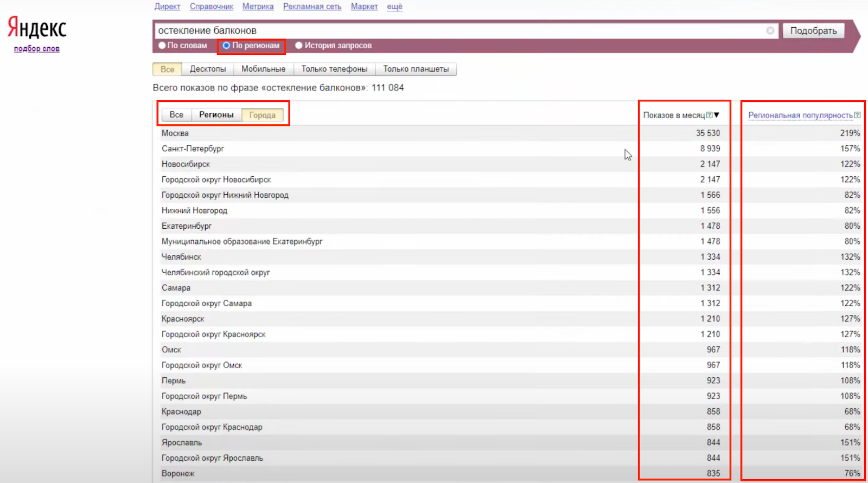Screen dimensions: 868x483
Task: Open the ещё menu in top navigation
Action: click(394, 7)
